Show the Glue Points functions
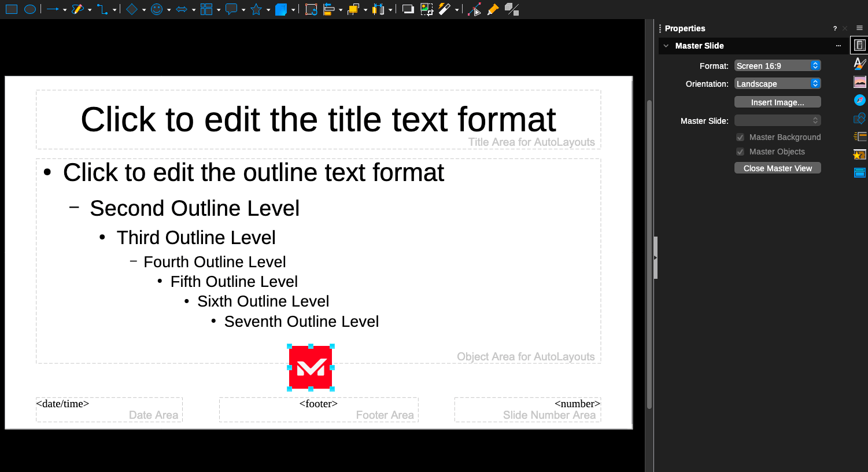 [493, 9]
